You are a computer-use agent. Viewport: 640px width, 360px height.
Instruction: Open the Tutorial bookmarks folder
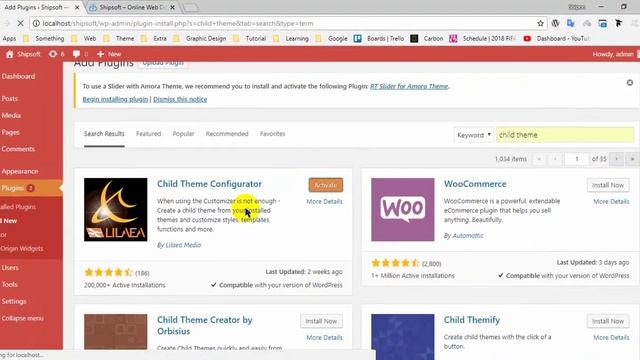click(x=250, y=38)
